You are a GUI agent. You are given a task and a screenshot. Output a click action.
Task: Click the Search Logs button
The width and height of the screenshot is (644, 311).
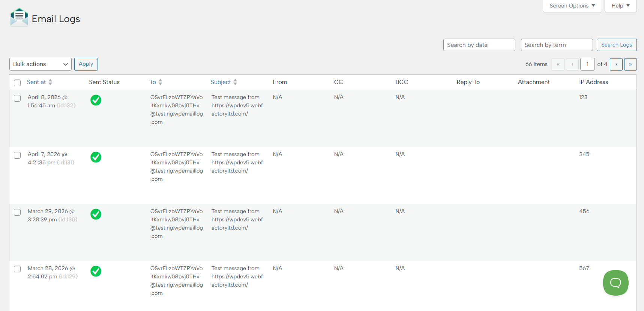point(616,45)
